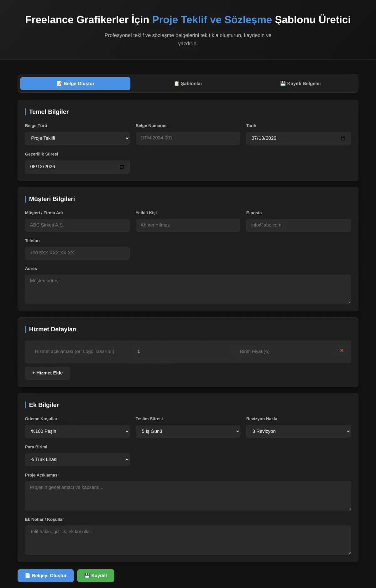The width and height of the screenshot is (376, 588).
Task: Click the Ek Notlar / Koşullar text area
Action: (x=188, y=540)
